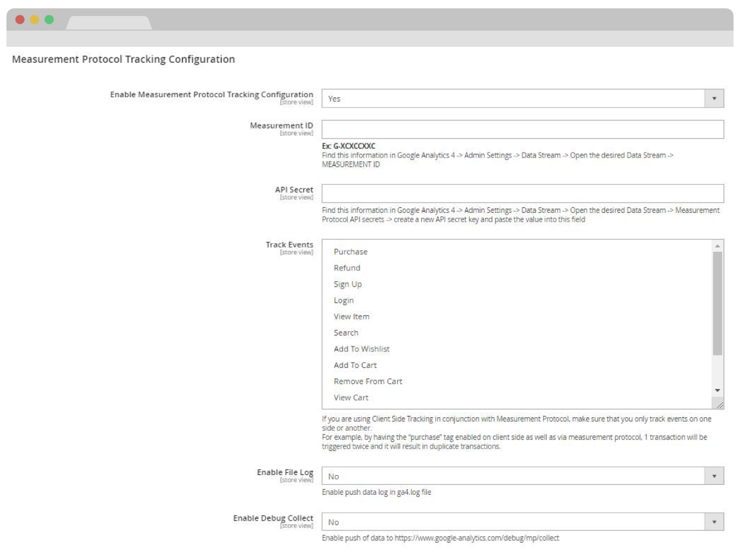Click the Track Events scrollbar thumb
740x560 pixels.
(717, 303)
